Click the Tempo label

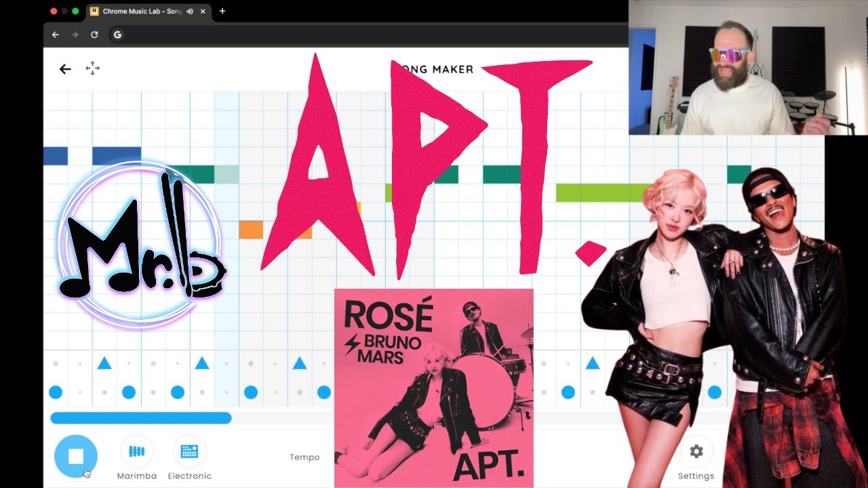pos(304,457)
